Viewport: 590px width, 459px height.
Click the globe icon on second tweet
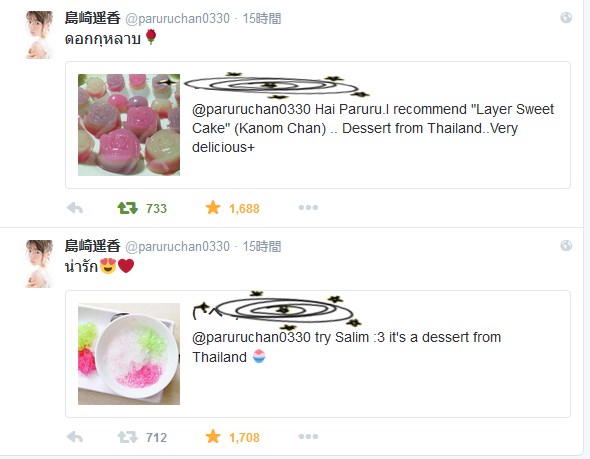[x=566, y=246]
